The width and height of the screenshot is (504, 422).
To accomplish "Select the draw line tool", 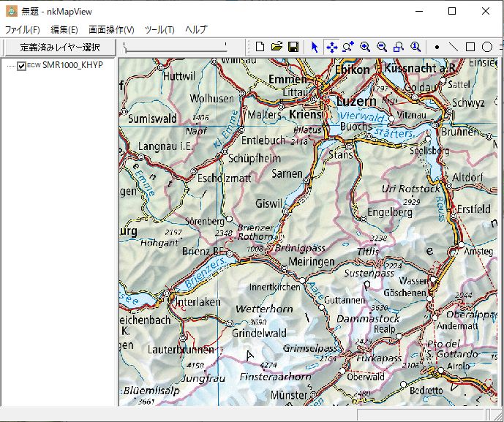I will coord(454,47).
